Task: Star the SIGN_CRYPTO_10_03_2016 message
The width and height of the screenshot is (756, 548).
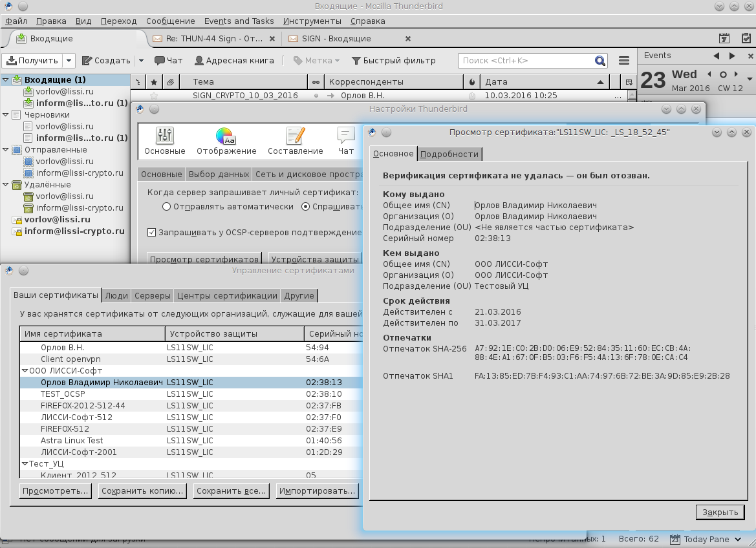Action: tap(154, 96)
